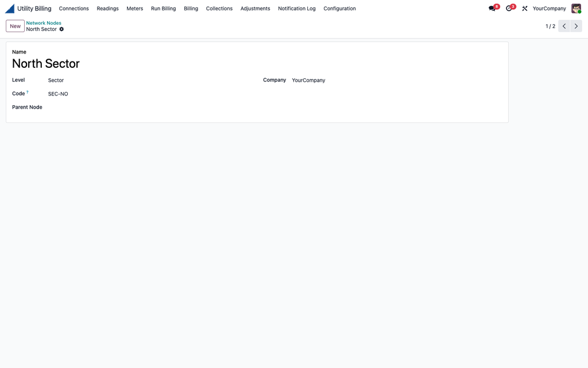Go to previous record arrow
Screen dimensions: 588x368
click(564, 26)
